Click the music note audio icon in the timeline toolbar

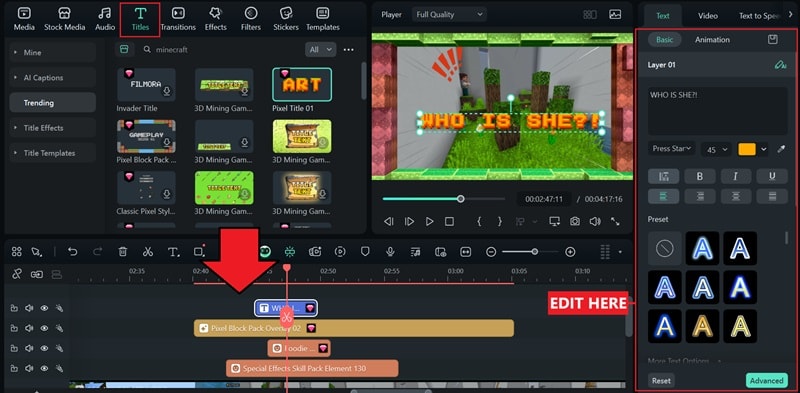[416, 252]
